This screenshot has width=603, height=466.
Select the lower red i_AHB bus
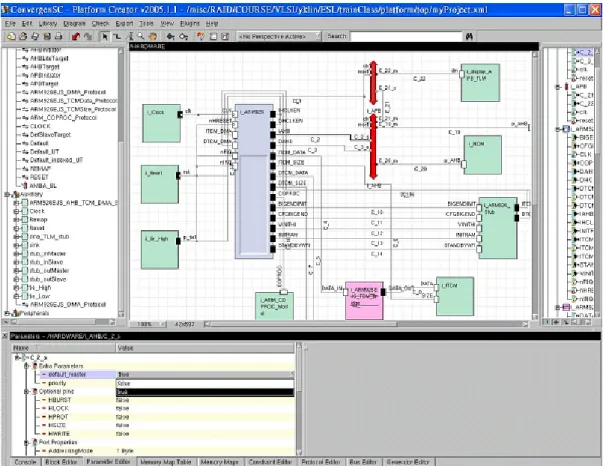(373, 147)
